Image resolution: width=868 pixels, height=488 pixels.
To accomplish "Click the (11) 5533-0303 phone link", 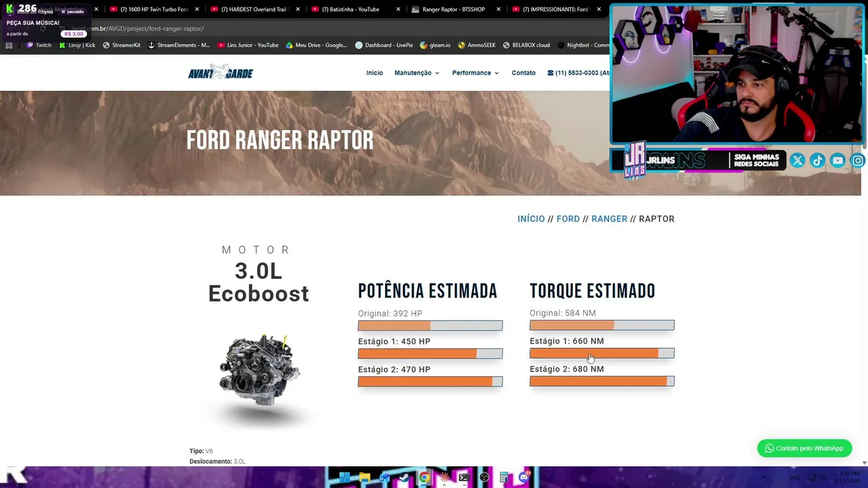I will coord(578,73).
